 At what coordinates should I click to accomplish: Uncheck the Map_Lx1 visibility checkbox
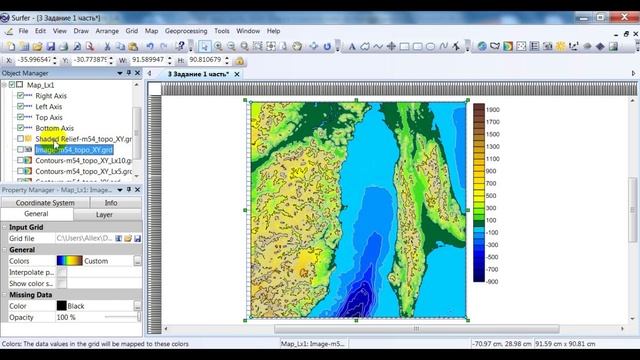(x=12, y=84)
